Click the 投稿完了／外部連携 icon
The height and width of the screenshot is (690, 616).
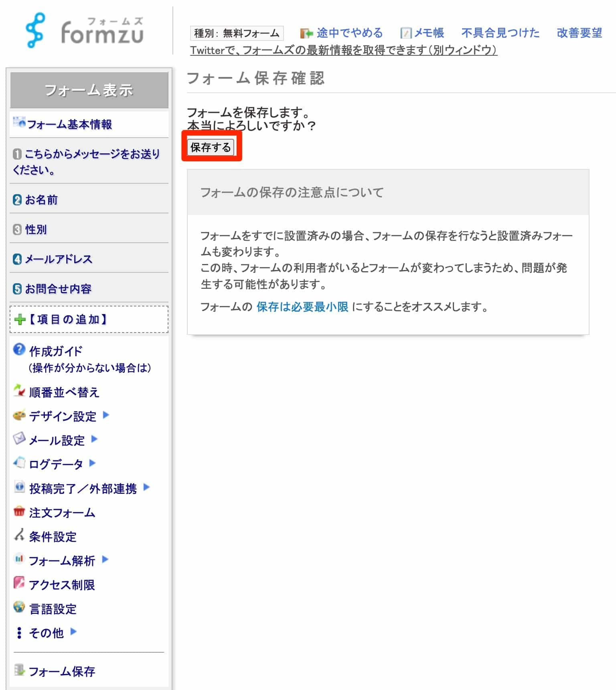(19, 487)
